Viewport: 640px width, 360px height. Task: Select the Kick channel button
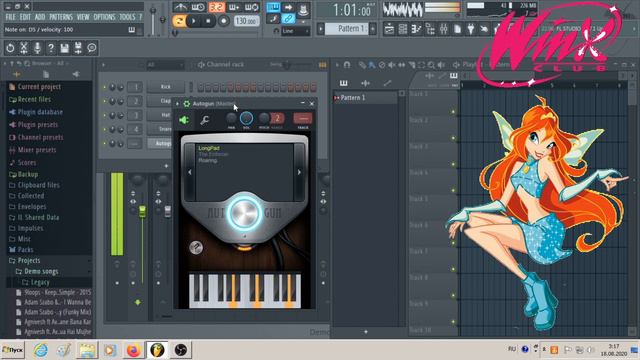point(166,87)
